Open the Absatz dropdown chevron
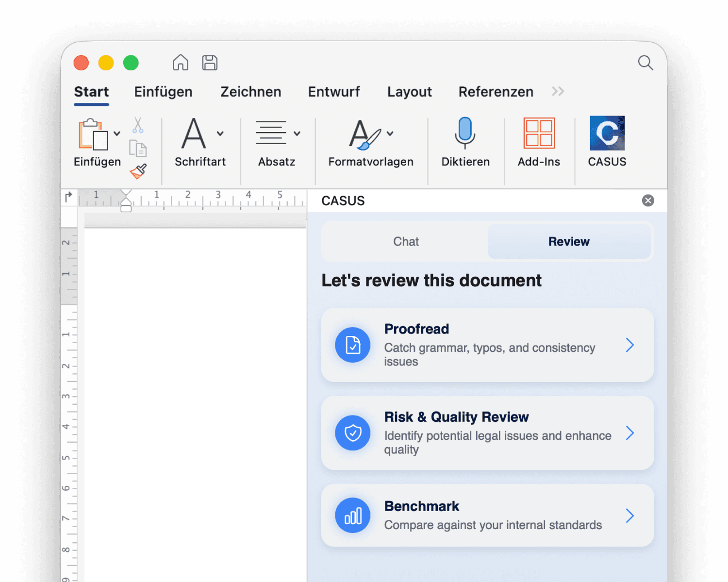The image size is (728, 582). click(297, 133)
